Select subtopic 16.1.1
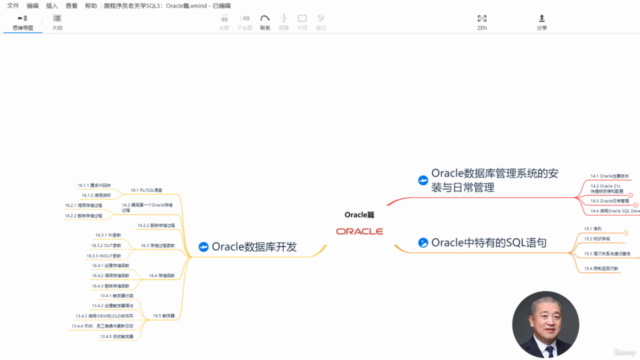Viewport: 640px width, 360px height. point(94,185)
